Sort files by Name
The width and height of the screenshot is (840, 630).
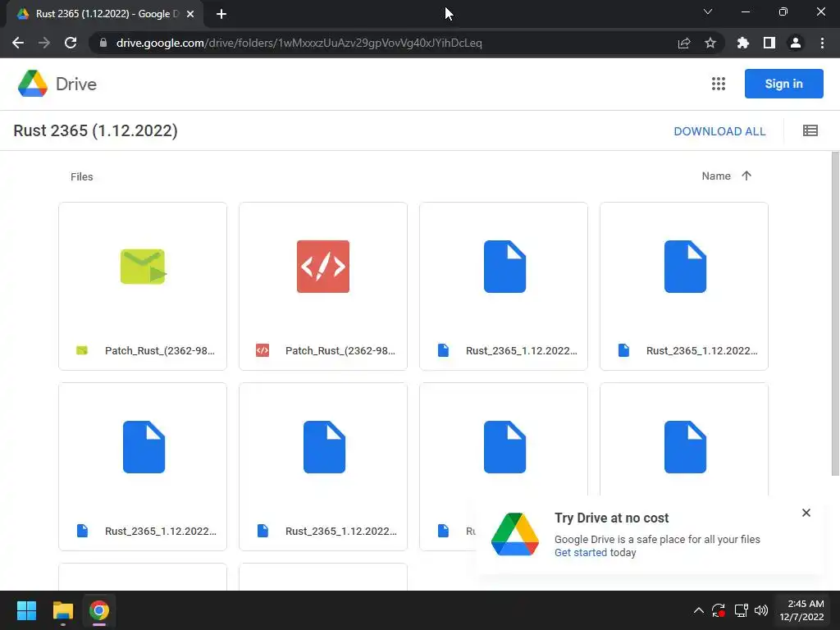point(716,176)
